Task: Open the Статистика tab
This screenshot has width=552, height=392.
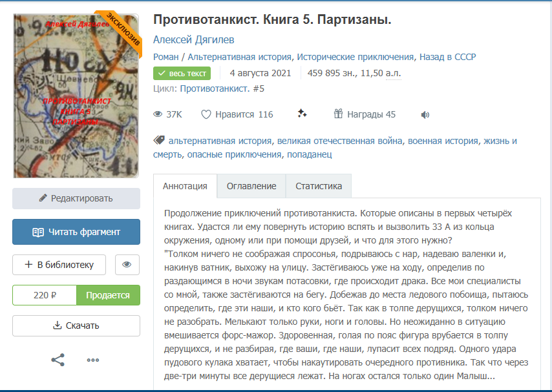Action: (319, 186)
